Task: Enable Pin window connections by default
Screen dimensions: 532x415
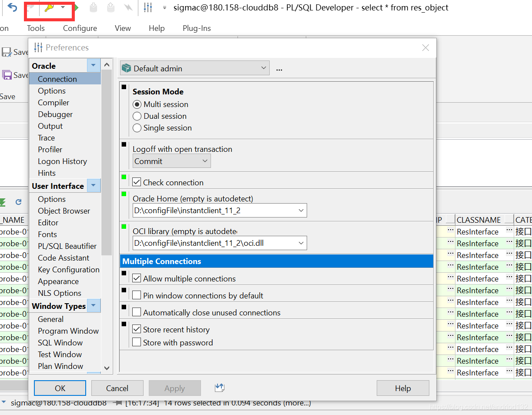Action: 137,295
